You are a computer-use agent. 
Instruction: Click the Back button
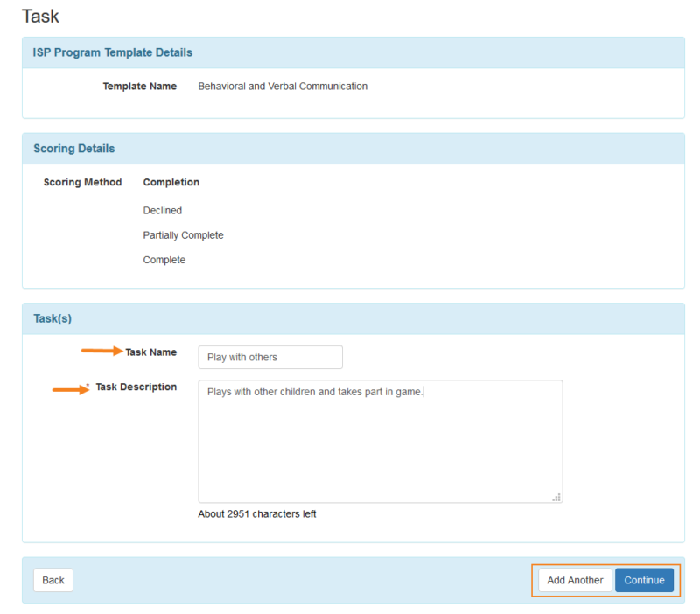coord(52,580)
